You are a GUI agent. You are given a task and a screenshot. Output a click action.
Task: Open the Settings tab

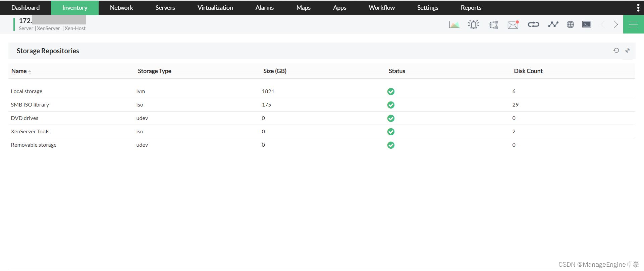coord(428,8)
